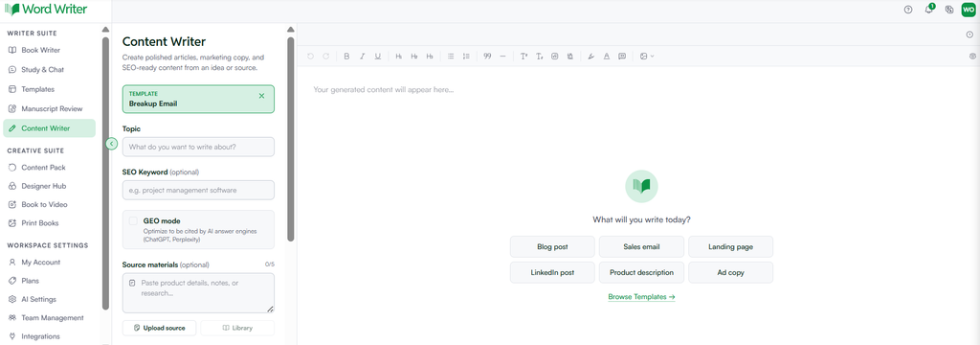Click the editor content placeholder area
980x345 pixels.
(x=383, y=89)
